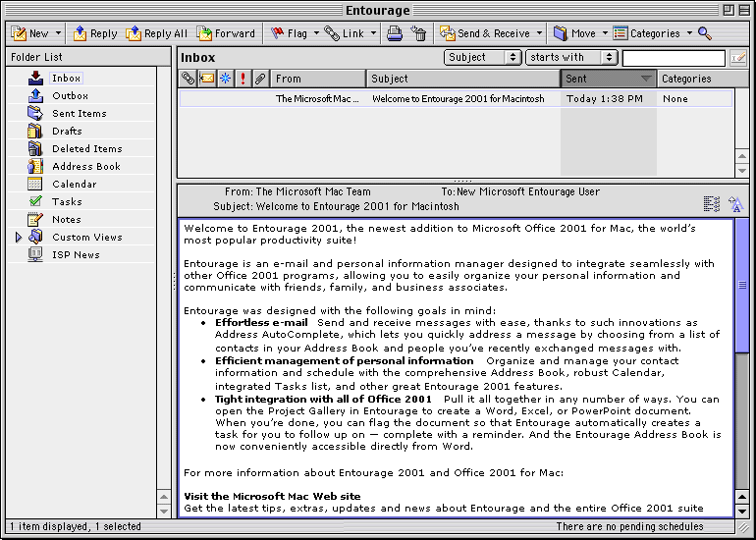The image size is (756, 540).
Task: Print the message with printer icon
Action: [395, 33]
